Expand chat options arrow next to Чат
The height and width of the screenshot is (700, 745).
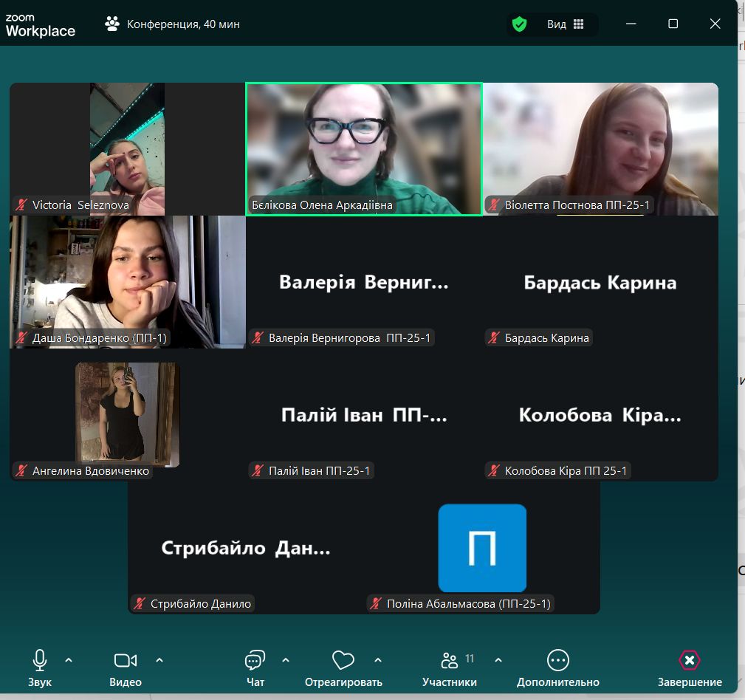click(286, 659)
